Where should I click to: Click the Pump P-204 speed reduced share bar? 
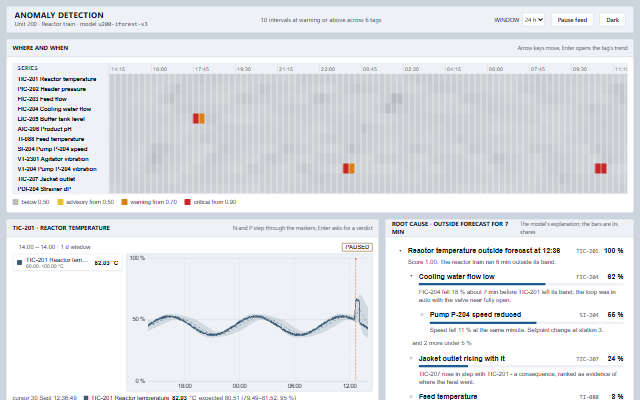click(x=526, y=322)
